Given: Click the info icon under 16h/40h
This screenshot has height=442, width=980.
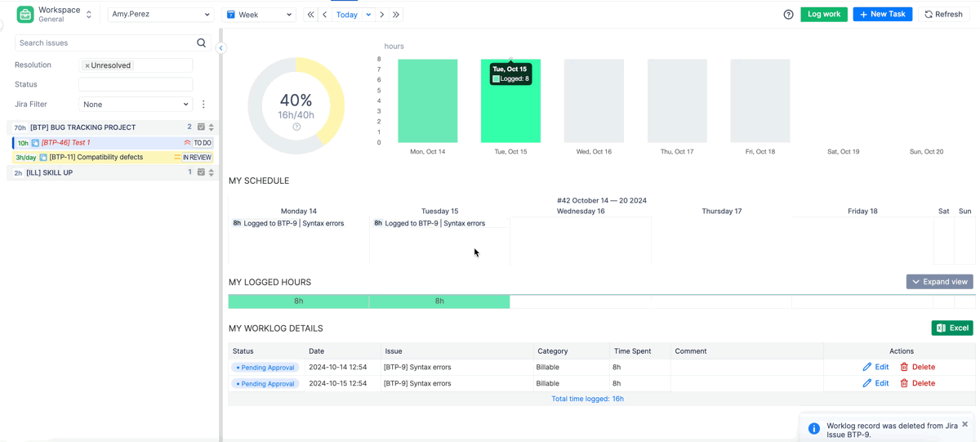Looking at the screenshot, I should 296,127.
